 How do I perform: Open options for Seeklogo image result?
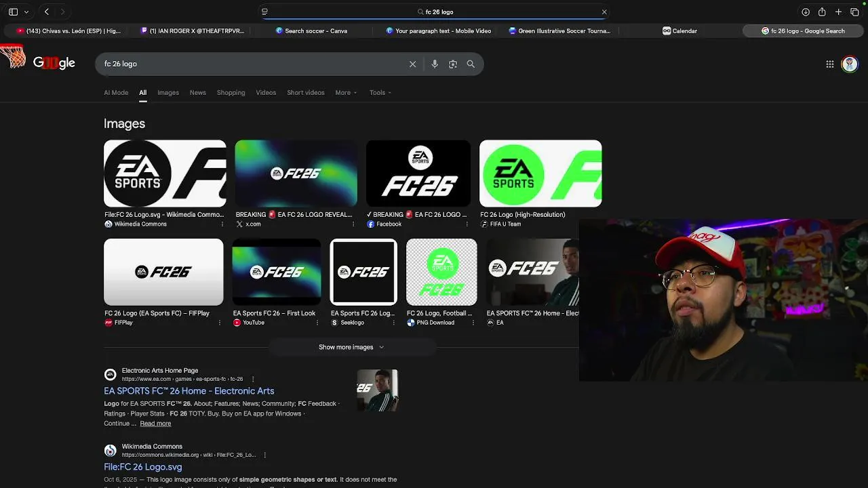(x=393, y=323)
